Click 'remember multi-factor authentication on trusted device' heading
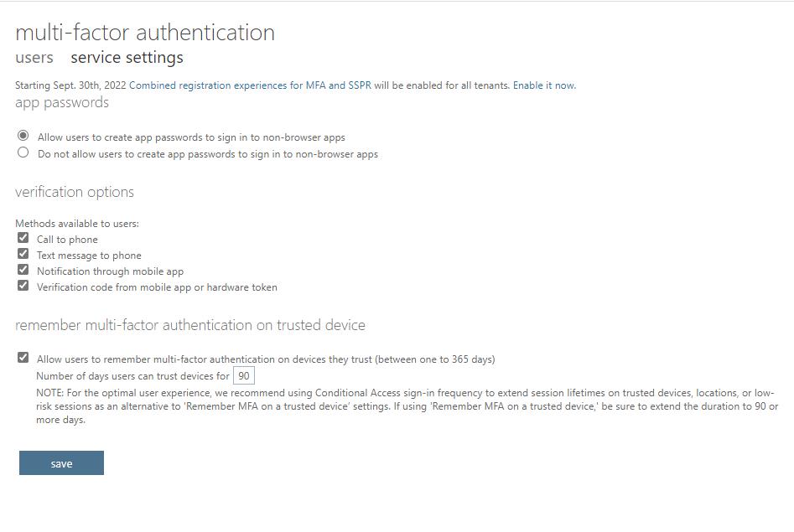Viewport: 794px width, 532px height. pyautogui.click(x=189, y=325)
